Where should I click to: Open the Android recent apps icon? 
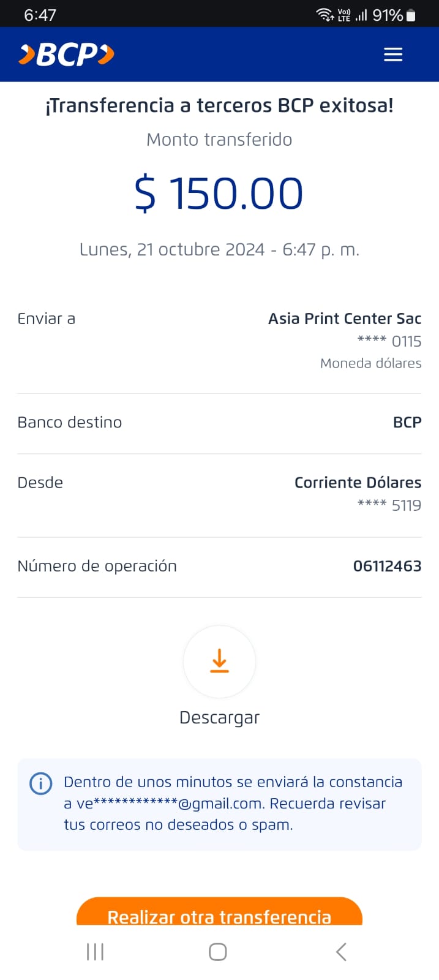[x=96, y=952]
